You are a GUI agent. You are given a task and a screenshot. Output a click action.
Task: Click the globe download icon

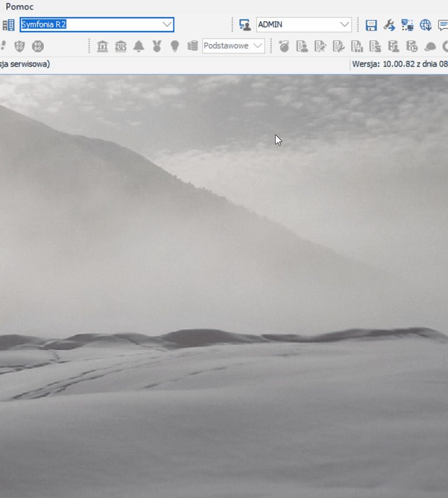[x=425, y=25]
